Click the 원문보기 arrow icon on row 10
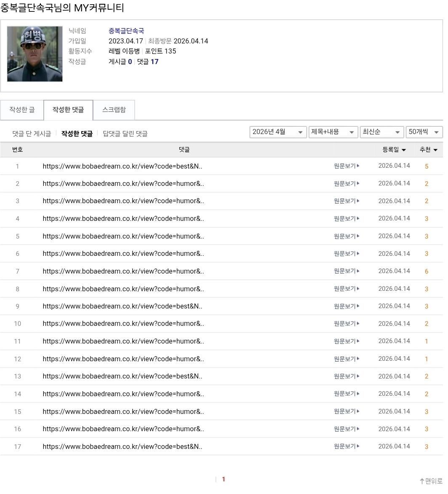The height and width of the screenshot is (494, 448). point(358,324)
